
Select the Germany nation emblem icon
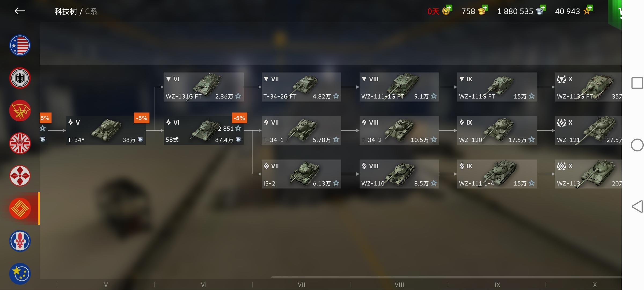tap(20, 78)
